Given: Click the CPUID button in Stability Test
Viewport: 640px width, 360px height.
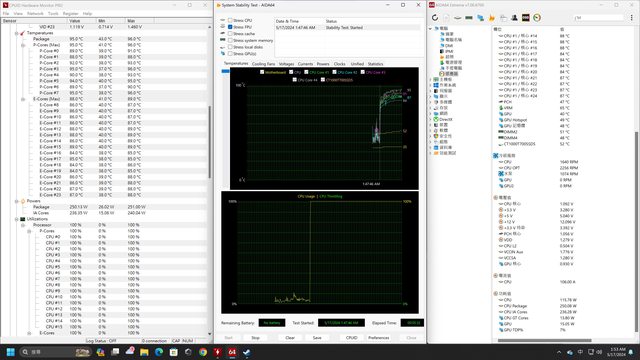Looking at the screenshot, I should click(x=351, y=338).
